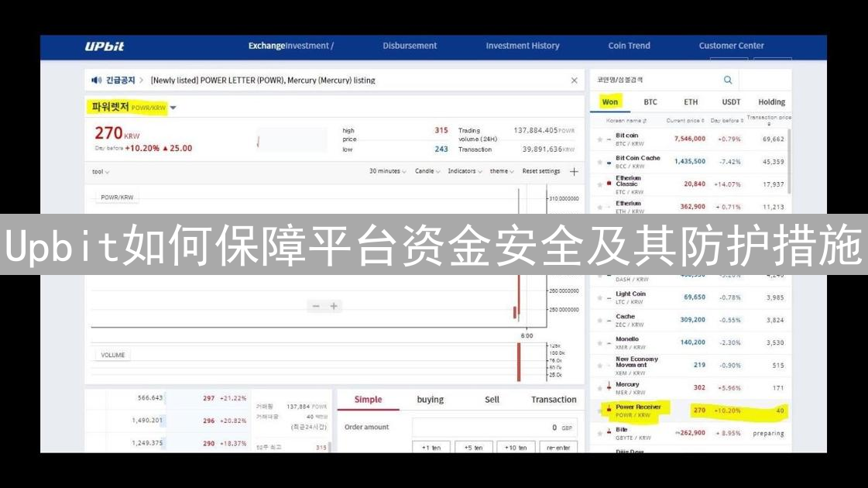
Task: Open the Coin Trend page
Action: coord(629,46)
